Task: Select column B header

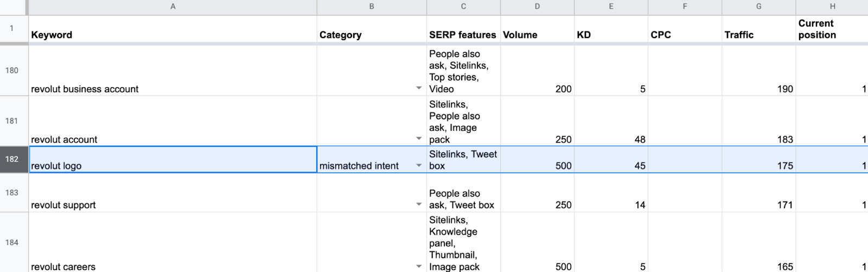Action: [x=372, y=7]
